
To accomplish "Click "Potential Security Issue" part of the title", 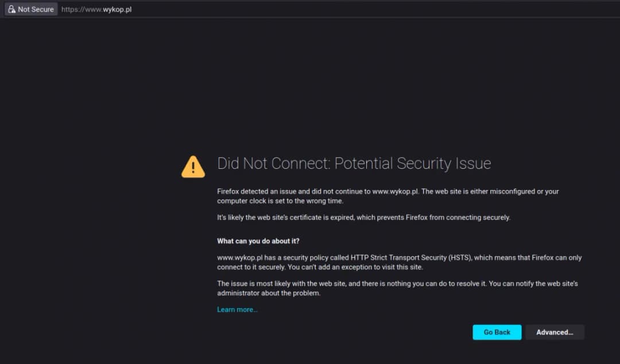I will click(x=412, y=164).
